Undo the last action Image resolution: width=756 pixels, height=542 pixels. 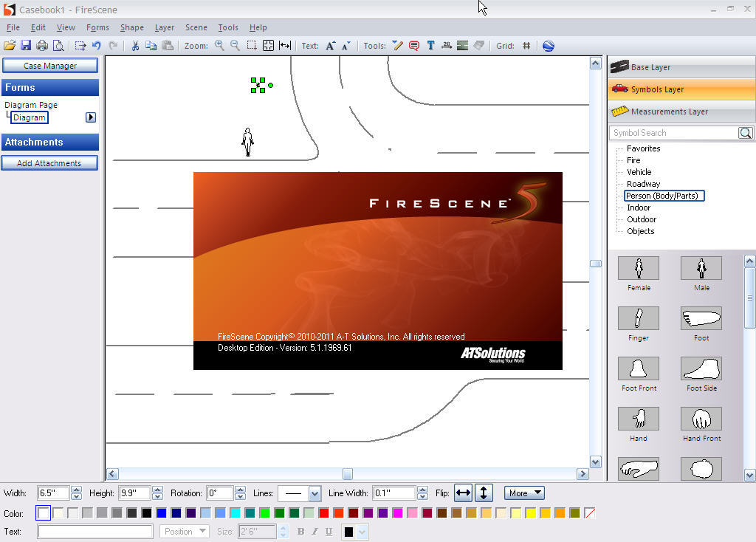pyautogui.click(x=97, y=46)
